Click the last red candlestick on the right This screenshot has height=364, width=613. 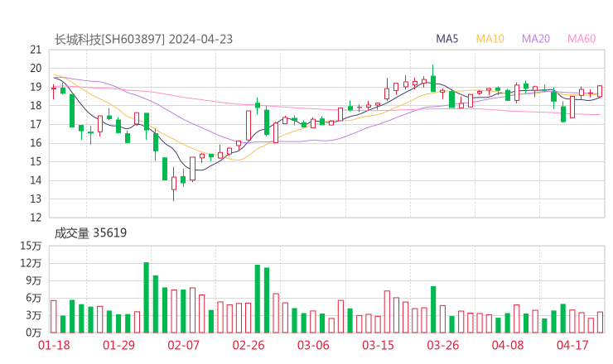click(600, 91)
